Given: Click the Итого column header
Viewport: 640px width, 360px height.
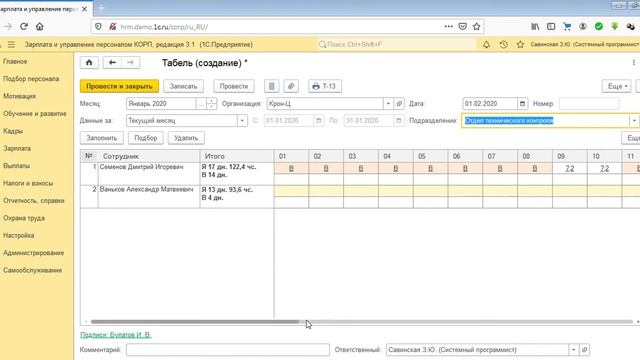Looking at the screenshot, I should click(237, 156).
